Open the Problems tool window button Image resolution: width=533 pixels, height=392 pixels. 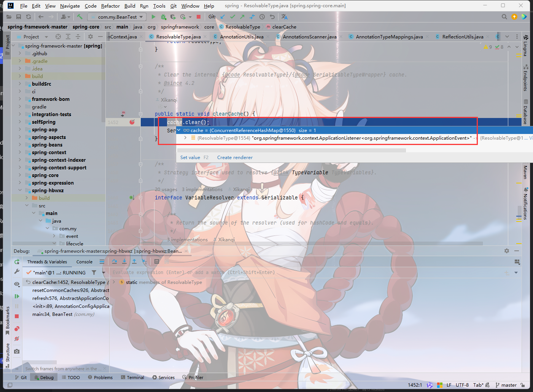tap(100, 377)
